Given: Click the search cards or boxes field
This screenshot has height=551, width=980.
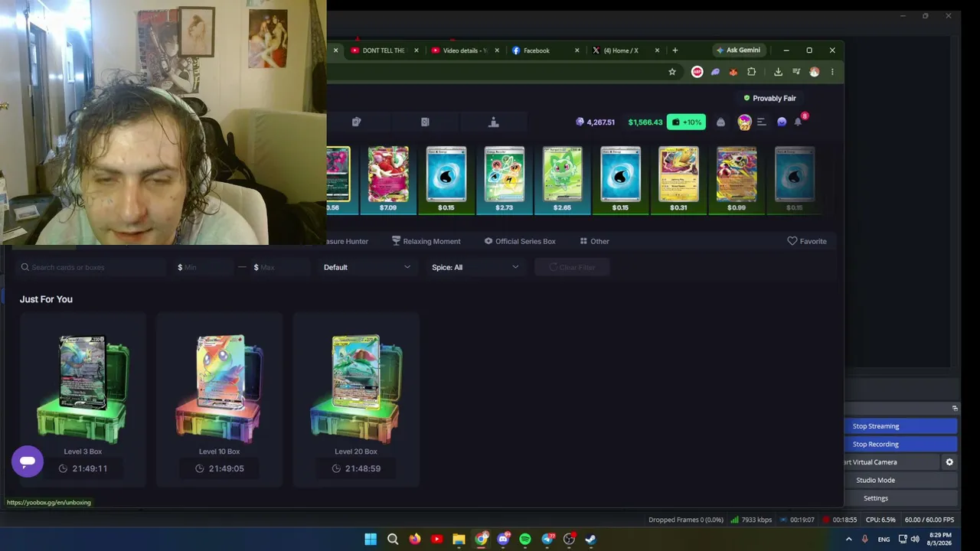Looking at the screenshot, I should point(92,267).
